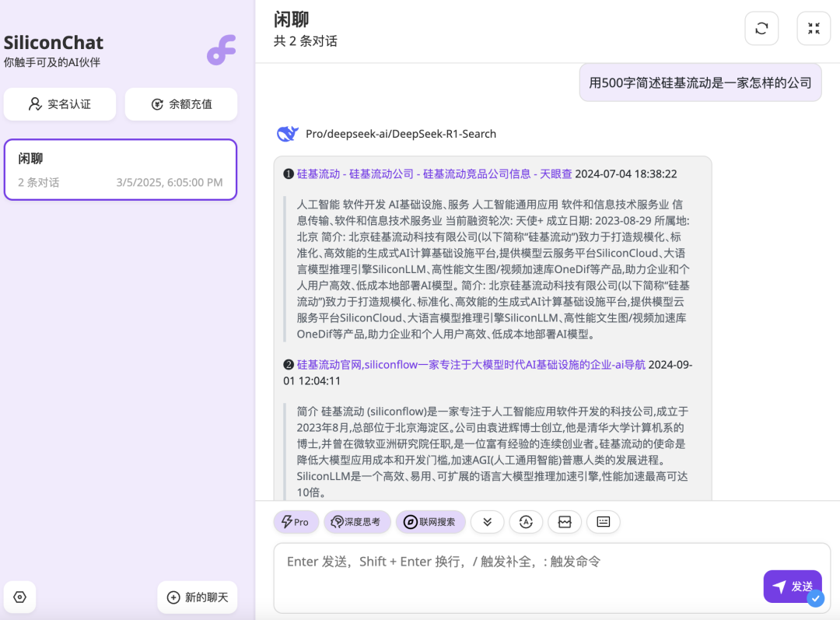Open settings gear at bottom left
The height and width of the screenshot is (620, 840).
pos(19,597)
